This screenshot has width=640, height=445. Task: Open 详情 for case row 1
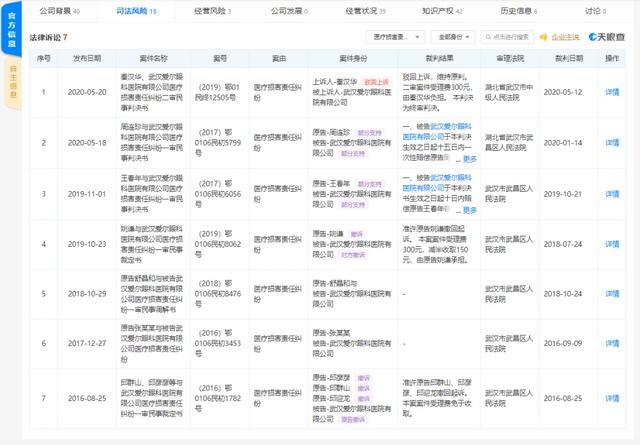612,92
